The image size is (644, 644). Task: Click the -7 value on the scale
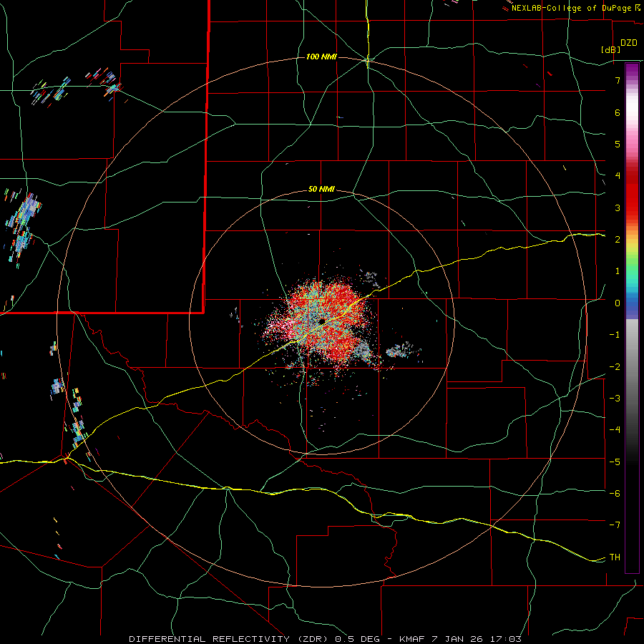(615, 525)
